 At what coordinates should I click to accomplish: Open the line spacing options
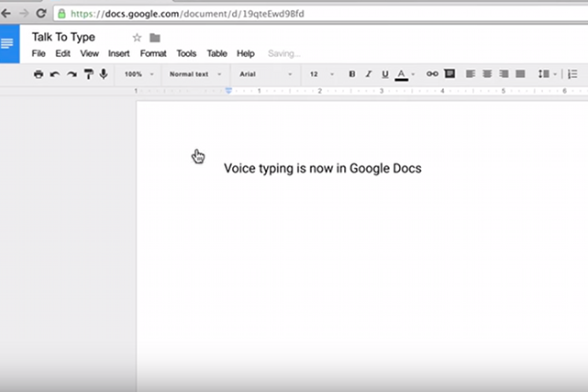click(x=547, y=73)
